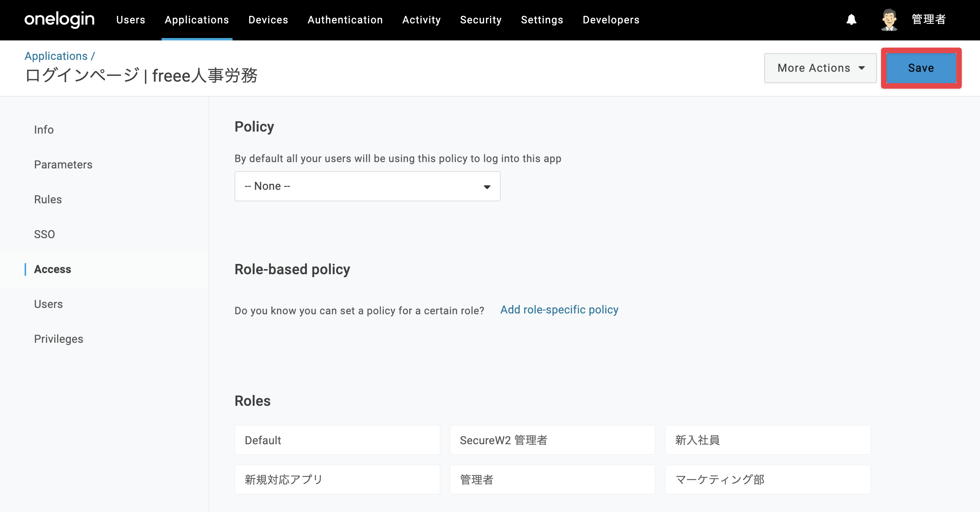Select the 新規対応アプリ role tile
The width and height of the screenshot is (980, 512).
[x=337, y=480]
